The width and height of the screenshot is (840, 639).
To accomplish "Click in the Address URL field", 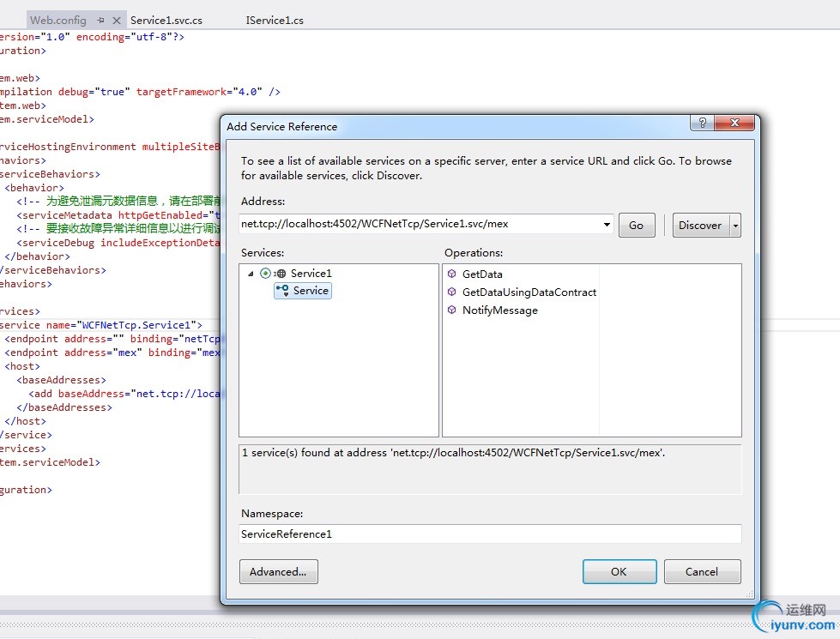I will pos(420,225).
